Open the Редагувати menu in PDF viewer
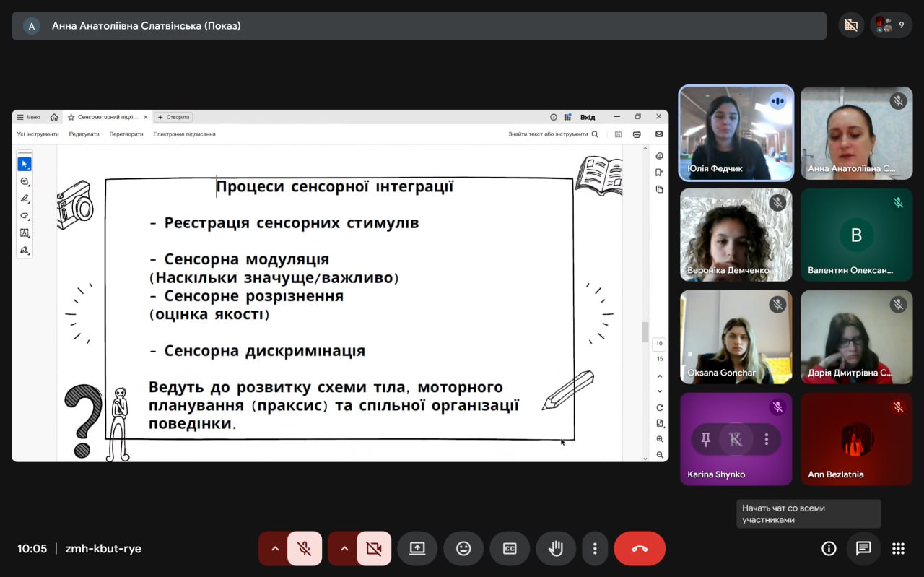 click(x=84, y=134)
